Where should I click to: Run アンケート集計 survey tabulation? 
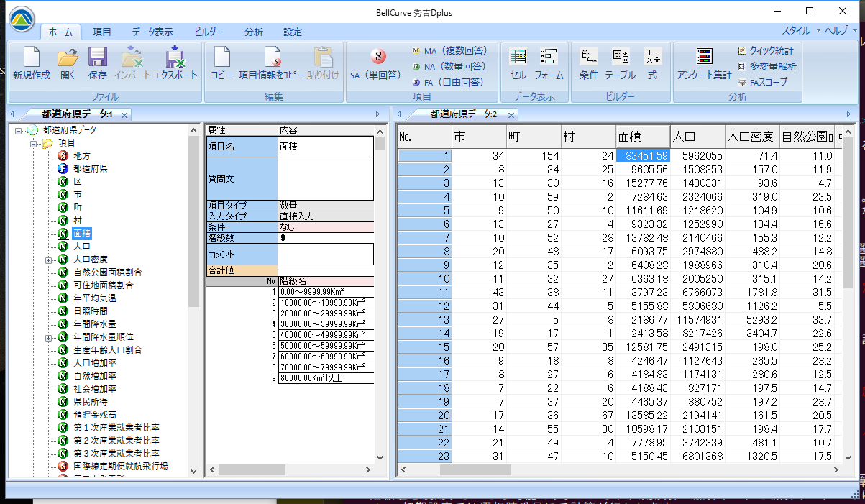(x=704, y=62)
